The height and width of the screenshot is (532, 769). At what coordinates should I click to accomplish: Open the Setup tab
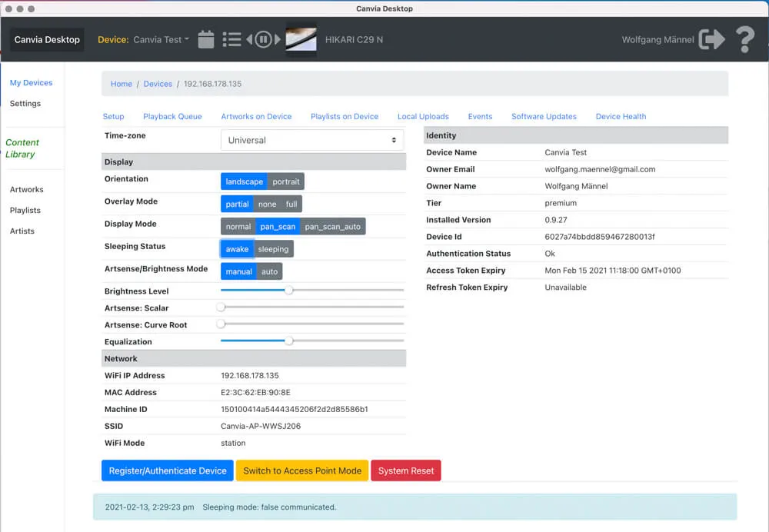click(113, 117)
